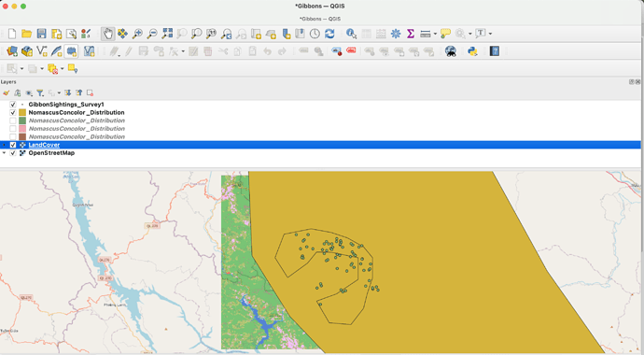The height and width of the screenshot is (355, 644).
Task: Click the Filter Legend funnel button
Action: tap(40, 93)
